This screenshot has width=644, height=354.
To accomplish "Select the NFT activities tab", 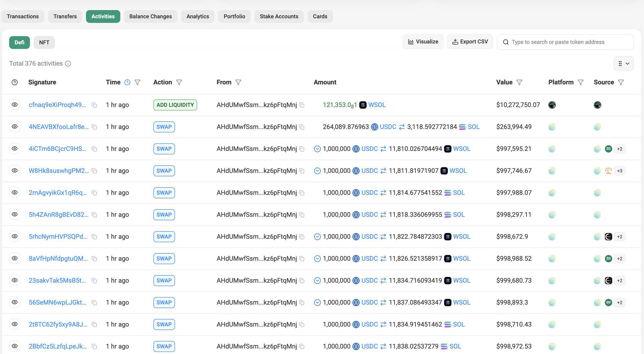I will point(44,42).
